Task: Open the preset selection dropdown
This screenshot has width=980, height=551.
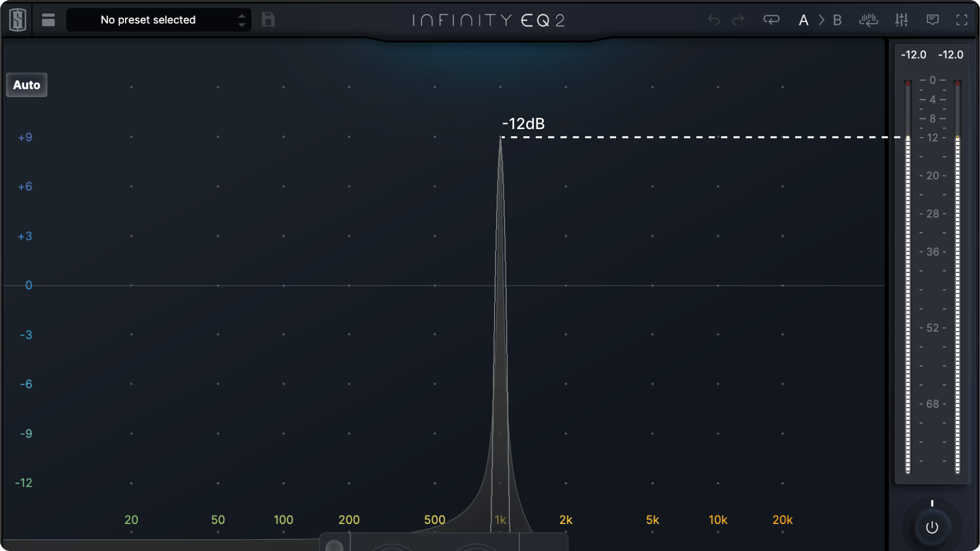Action: click(148, 19)
